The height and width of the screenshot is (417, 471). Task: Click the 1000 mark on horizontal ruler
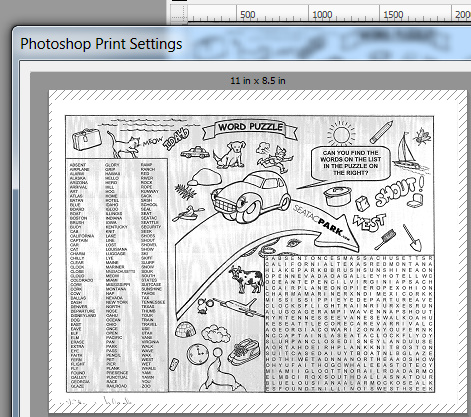tap(322, 15)
